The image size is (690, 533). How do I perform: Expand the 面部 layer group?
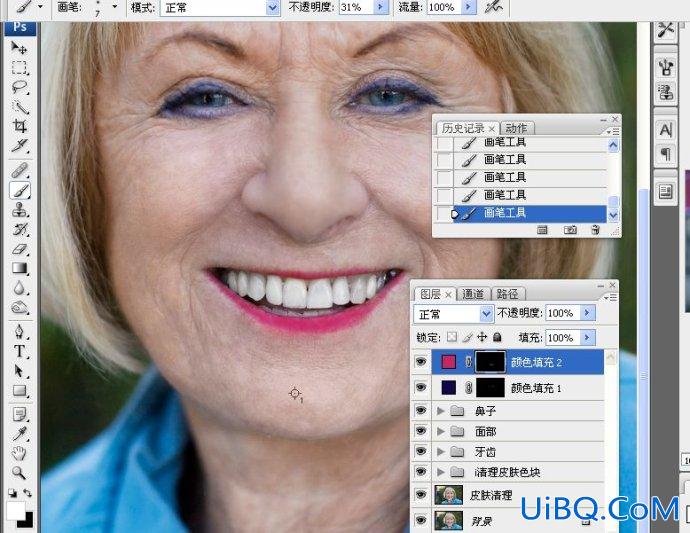tap(440, 431)
